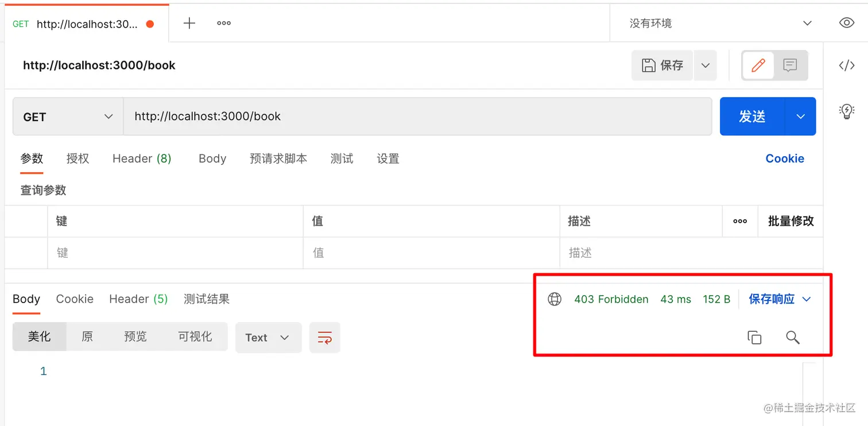
Task: Expand the send options dropdown arrow
Action: tap(800, 117)
